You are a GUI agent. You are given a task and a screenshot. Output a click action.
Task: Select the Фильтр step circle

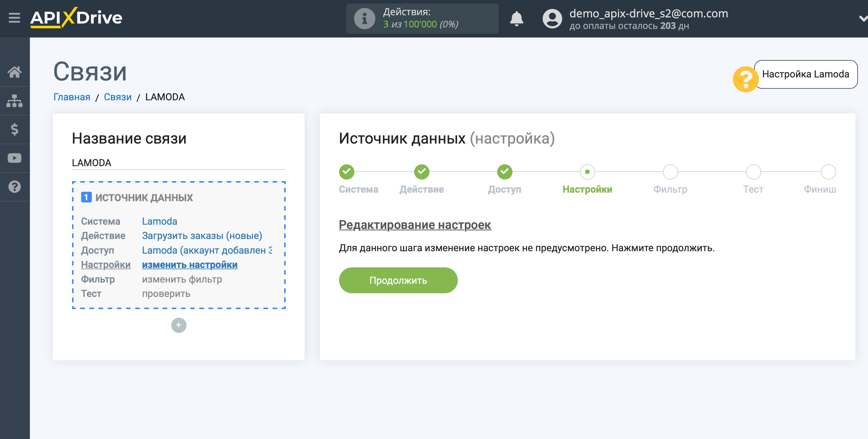(x=670, y=172)
